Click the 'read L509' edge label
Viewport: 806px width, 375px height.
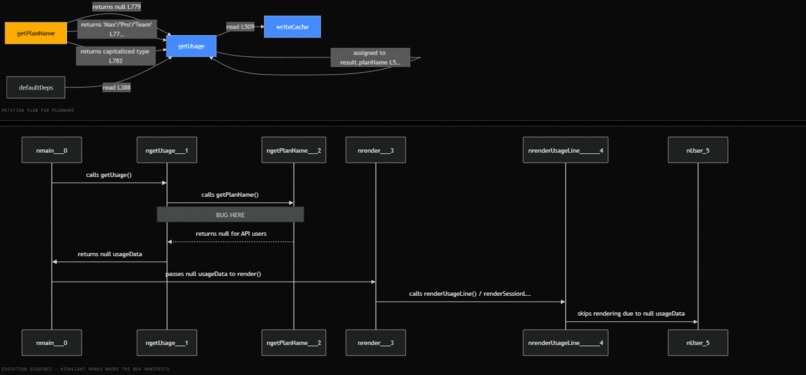click(x=241, y=26)
